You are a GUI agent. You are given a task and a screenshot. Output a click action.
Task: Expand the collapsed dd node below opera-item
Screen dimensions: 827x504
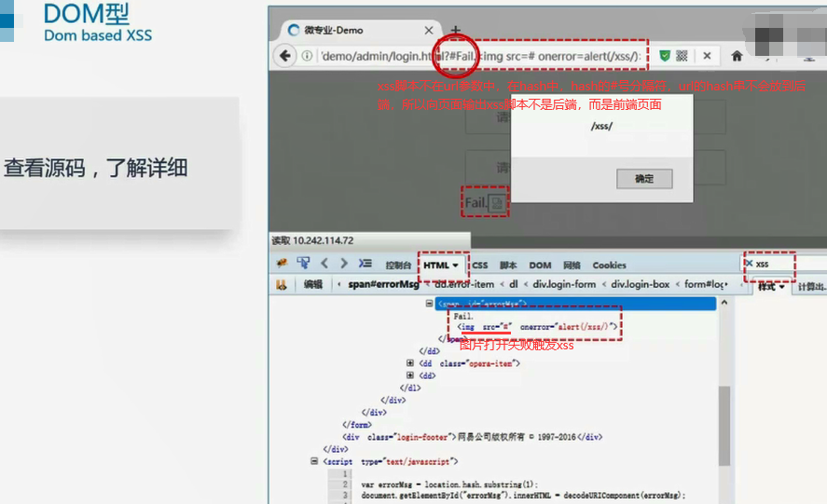410,375
